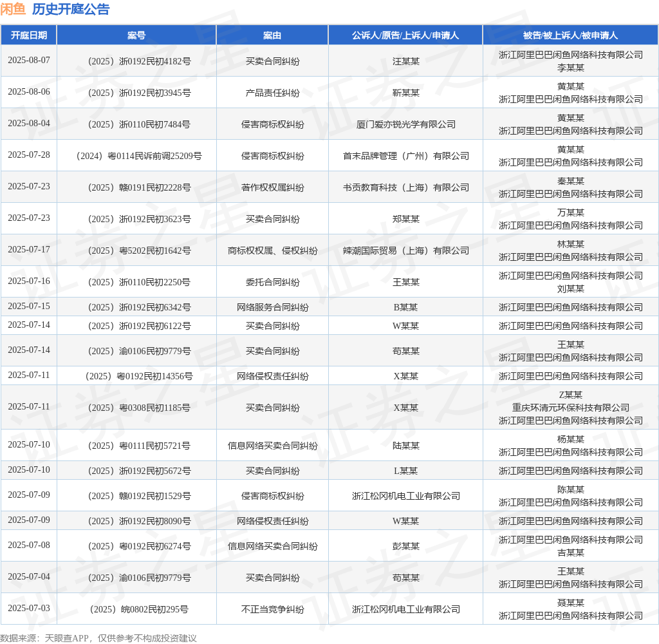The height and width of the screenshot is (644, 659).
Task: Click defendant 重庆环清元环保科技有限公司
Action: pos(570,408)
